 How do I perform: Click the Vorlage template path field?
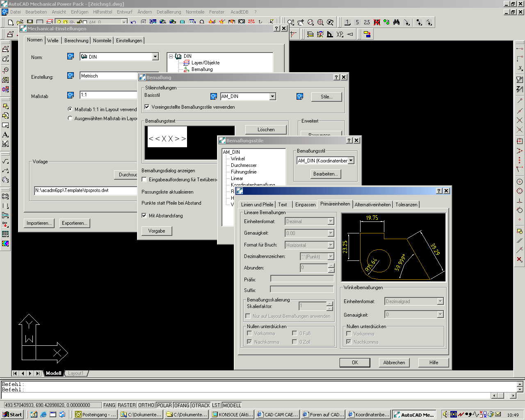pyautogui.click(x=85, y=190)
